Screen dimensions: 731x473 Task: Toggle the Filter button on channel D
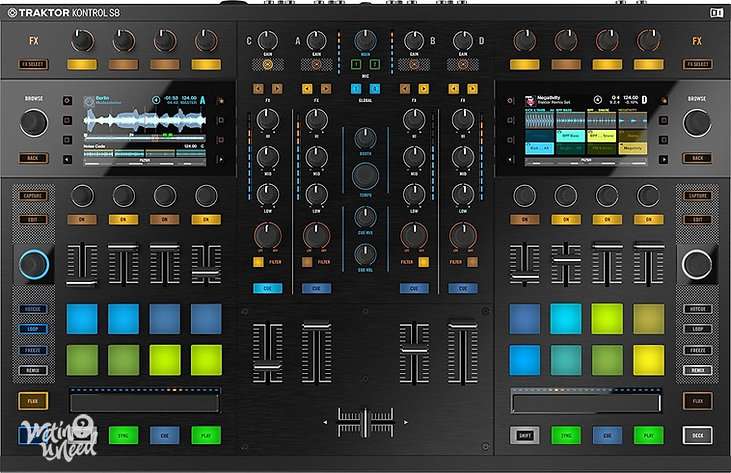click(x=472, y=262)
